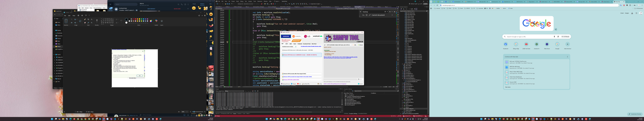Open the Layers panel in Paint
The height and width of the screenshot is (121, 644).
[x=162, y=21]
